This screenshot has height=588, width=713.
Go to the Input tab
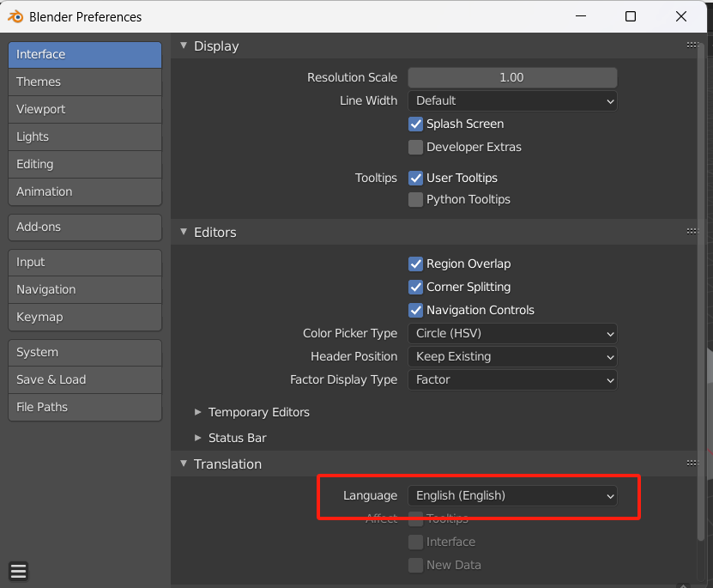(x=85, y=263)
